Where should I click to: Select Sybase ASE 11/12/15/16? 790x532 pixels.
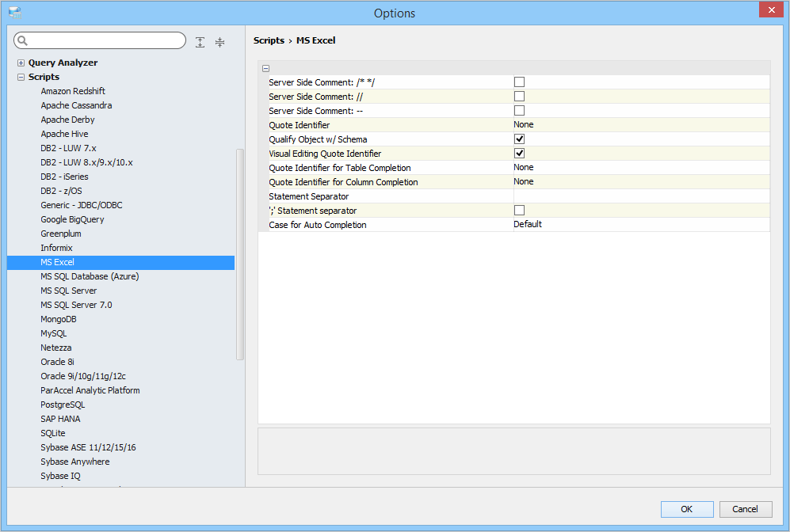click(x=88, y=447)
